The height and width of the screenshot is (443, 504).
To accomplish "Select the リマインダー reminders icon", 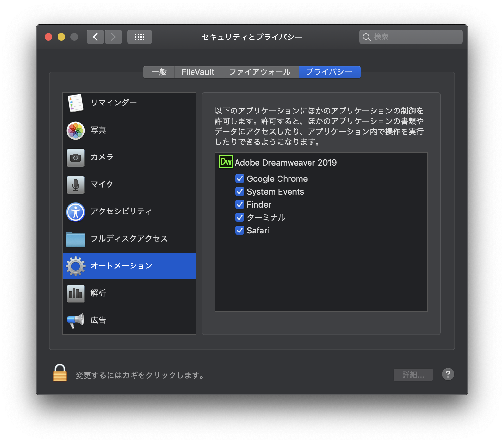I will click(x=76, y=103).
